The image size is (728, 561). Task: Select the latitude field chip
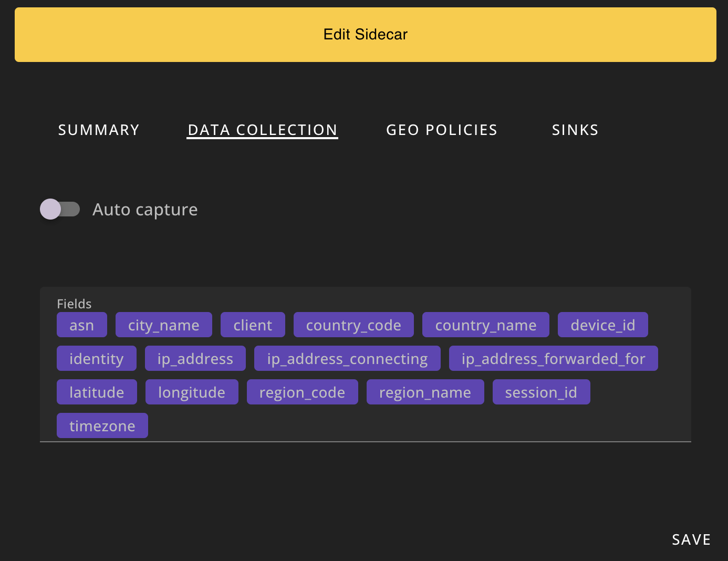pos(97,392)
